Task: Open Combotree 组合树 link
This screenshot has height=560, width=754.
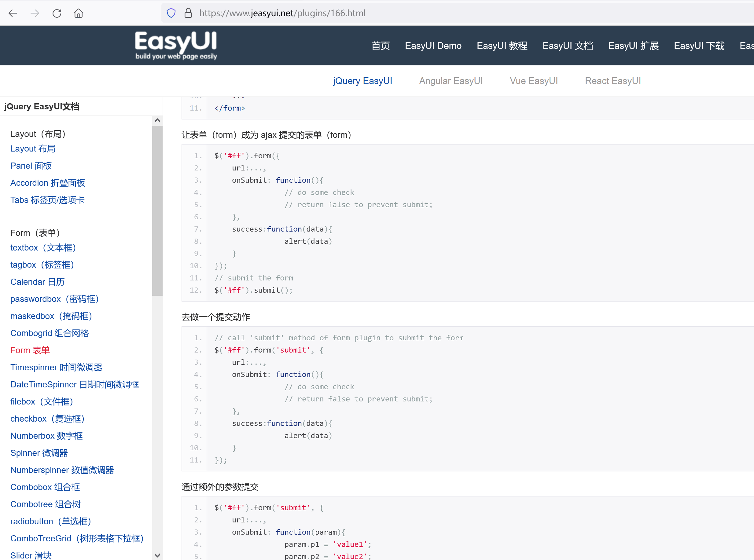Action: (x=46, y=504)
